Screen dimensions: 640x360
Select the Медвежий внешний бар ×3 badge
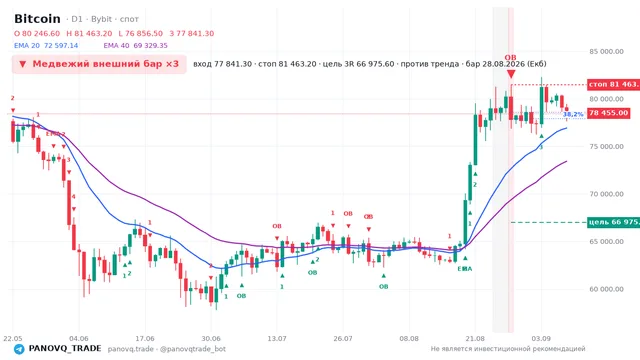[x=99, y=64]
